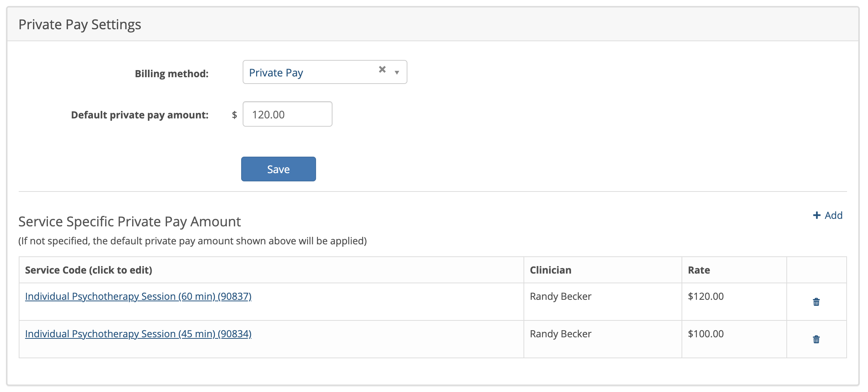This screenshot has width=868, height=392.
Task: Open Individual Psychotherapy Session 60 min for editing
Action: coord(138,296)
